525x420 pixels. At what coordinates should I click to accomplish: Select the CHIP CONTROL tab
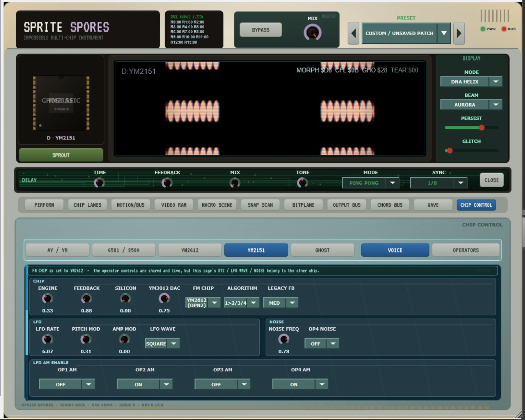[476, 205]
